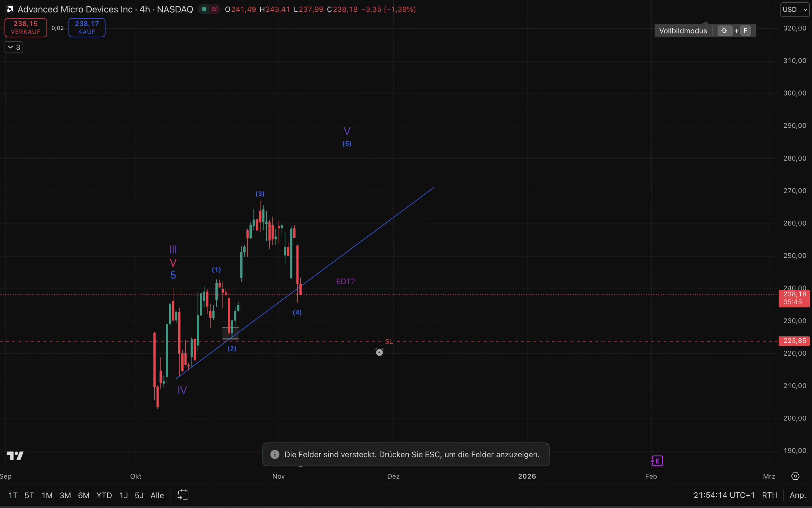Image resolution: width=812 pixels, height=508 pixels.
Task: Click the green market status dot
Action: pos(204,9)
